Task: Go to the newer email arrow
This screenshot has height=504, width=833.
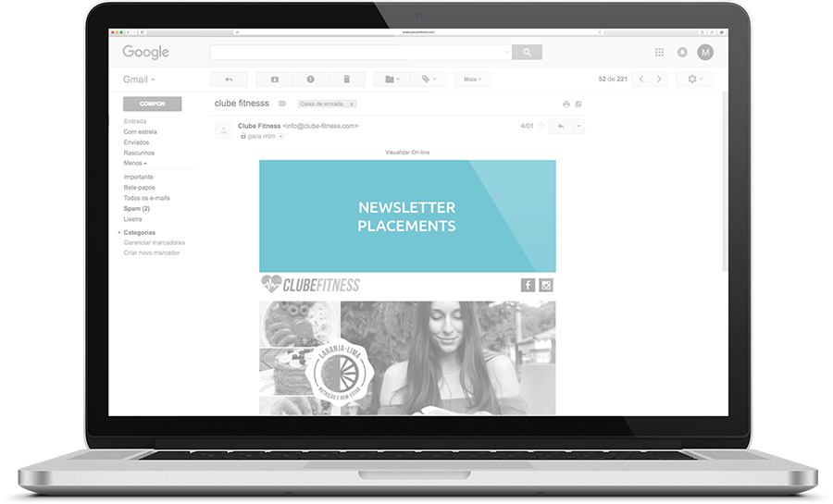Action: coord(641,79)
